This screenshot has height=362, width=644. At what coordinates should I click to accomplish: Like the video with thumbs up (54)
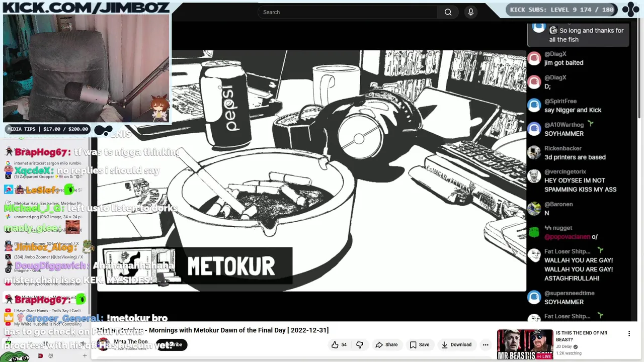click(339, 345)
